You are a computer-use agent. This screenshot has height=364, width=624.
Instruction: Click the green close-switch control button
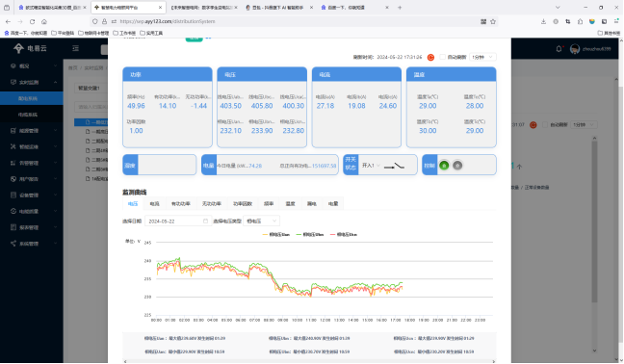pyautogui.click(x=444, y=165)
